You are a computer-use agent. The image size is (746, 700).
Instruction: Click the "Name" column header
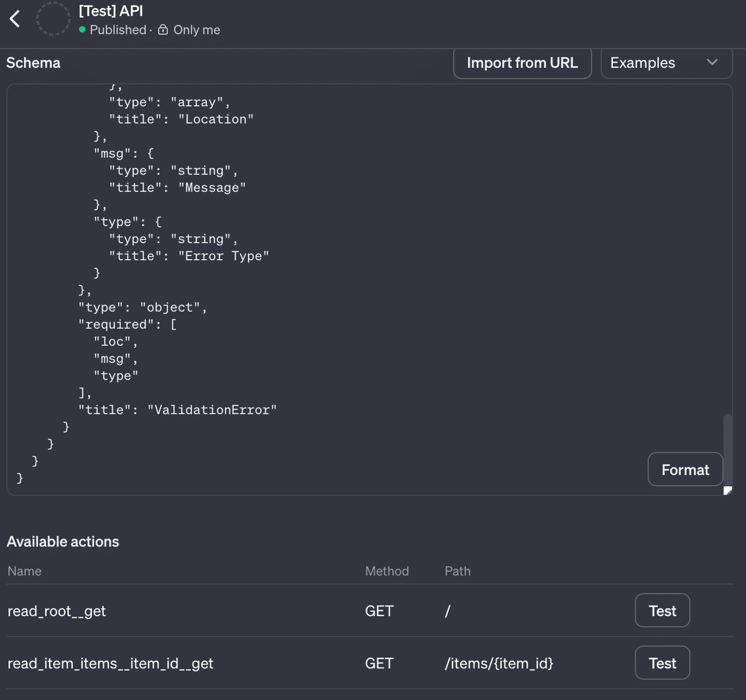point(24,571)
